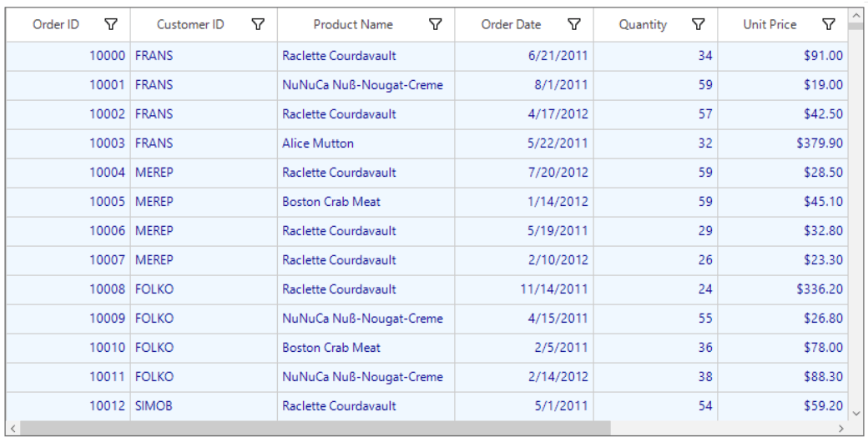Select order date 4/17/2012
This screenshot has width=868, height=442.
click(524, 114)
